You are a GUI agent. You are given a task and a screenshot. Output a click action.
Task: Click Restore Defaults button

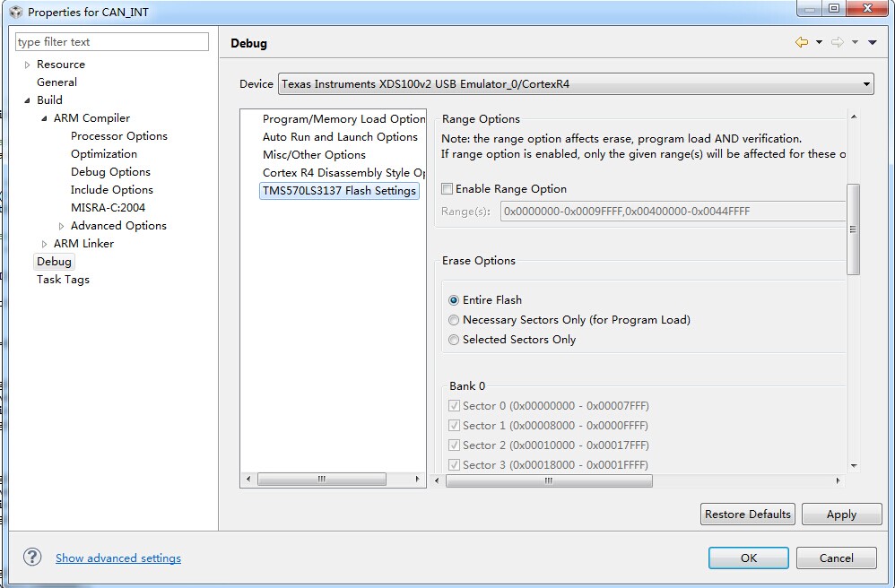[x=747, y=514]
